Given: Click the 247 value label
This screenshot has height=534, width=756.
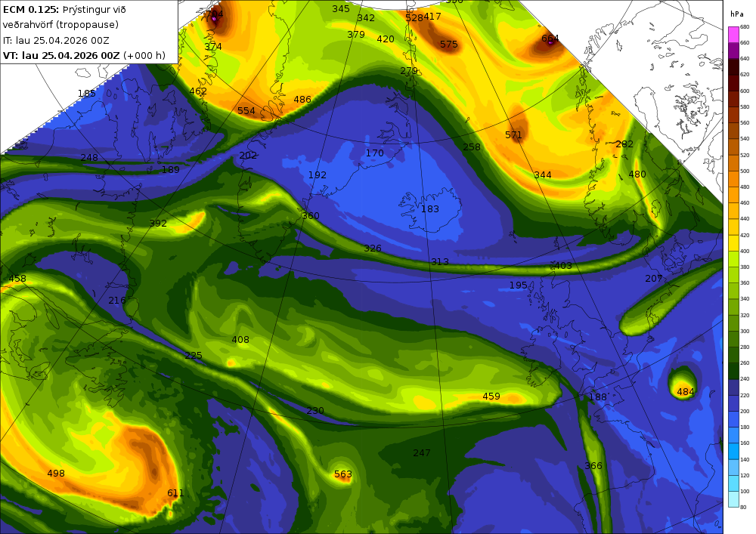Looking at the screenshot, I should click(422, 452).
